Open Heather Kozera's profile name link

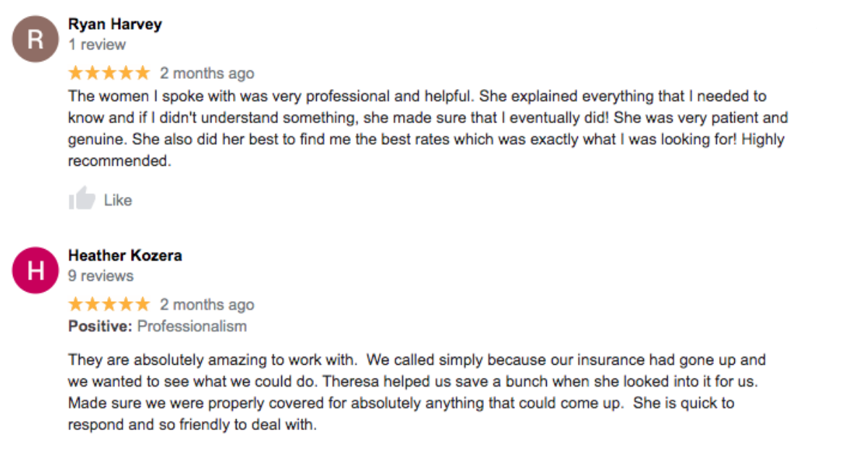125,256
